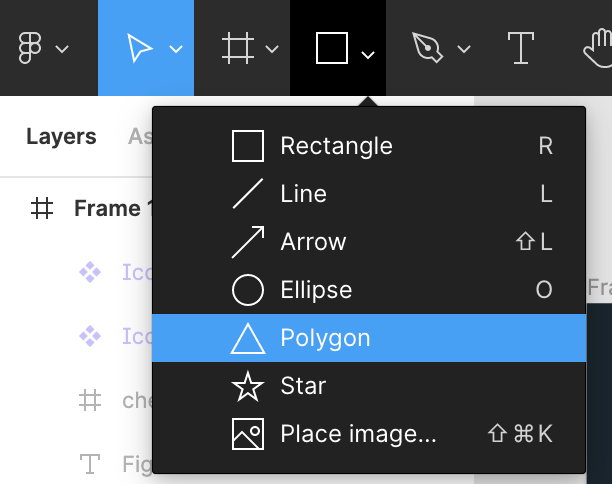
Task: Expand the Pen tool dropdown chevron
Action: [x=464, y=49]
